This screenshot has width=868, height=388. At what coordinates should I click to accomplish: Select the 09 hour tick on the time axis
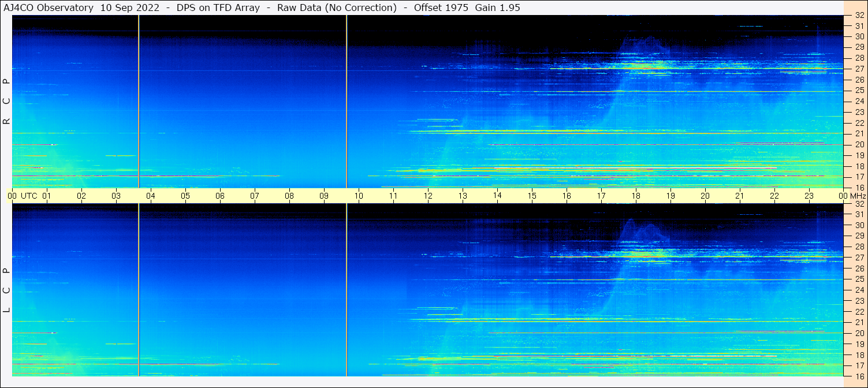[324, 196]
